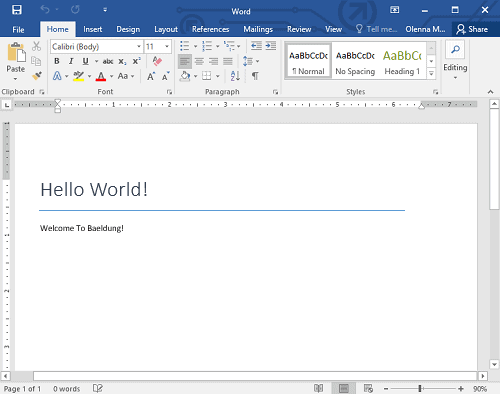Click the Align Right icon

tap(213, 61)
